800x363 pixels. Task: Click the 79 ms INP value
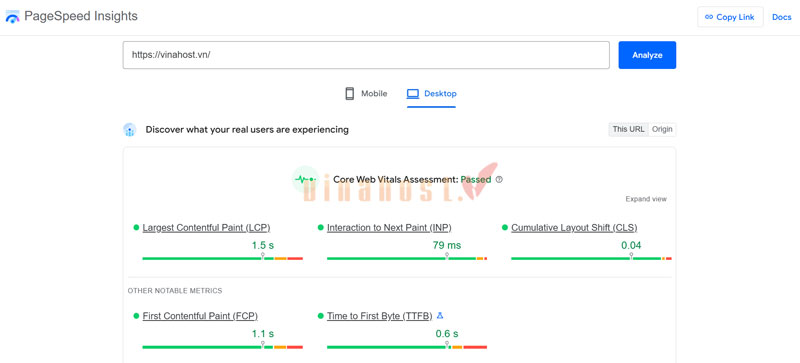click(447, 245)
